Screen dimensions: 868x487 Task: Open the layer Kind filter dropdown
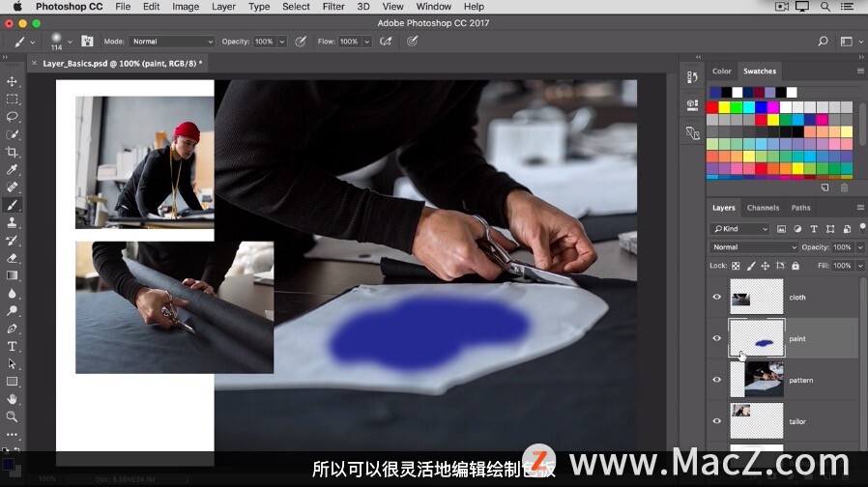(740, 229)
